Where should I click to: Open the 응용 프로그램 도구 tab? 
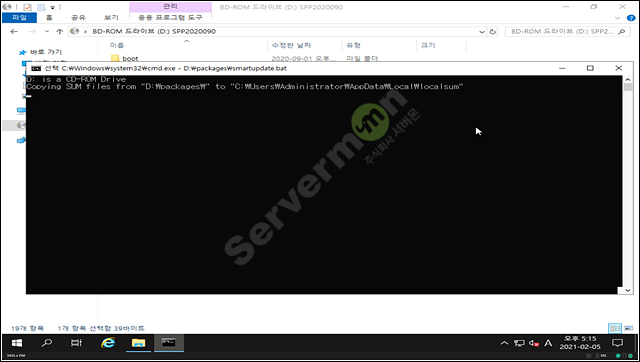click(x=170, y=18)
